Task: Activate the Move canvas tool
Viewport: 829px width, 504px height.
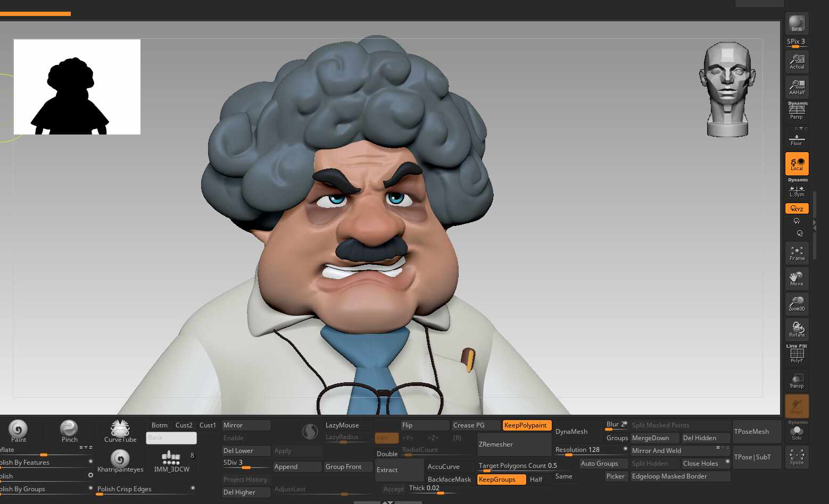Action: pyautogui.click(x=797, y=279)
